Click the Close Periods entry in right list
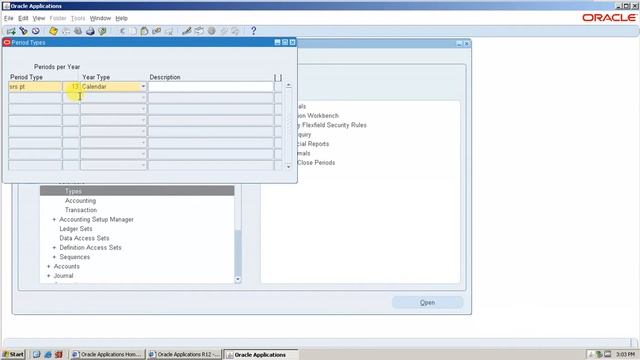This screenshot has width=640, height=360. pyautogui.click(x=316, y=163)
